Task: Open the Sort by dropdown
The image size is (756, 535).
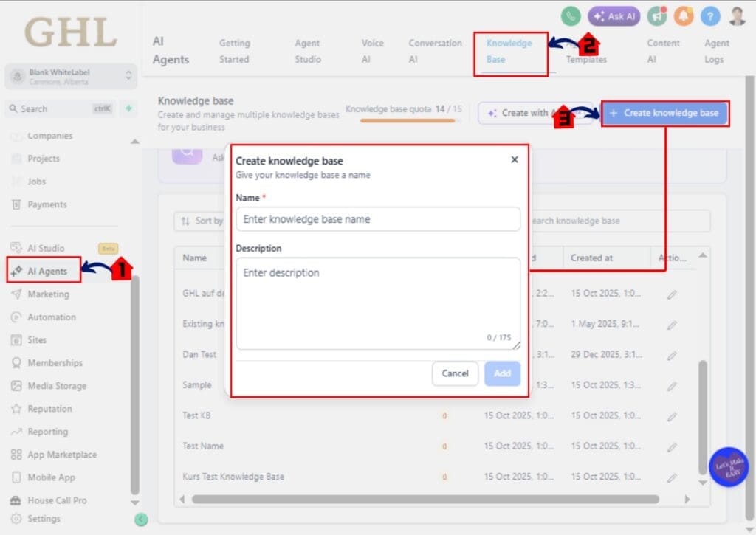Action: pyautogui.click(x=202, y=221)
